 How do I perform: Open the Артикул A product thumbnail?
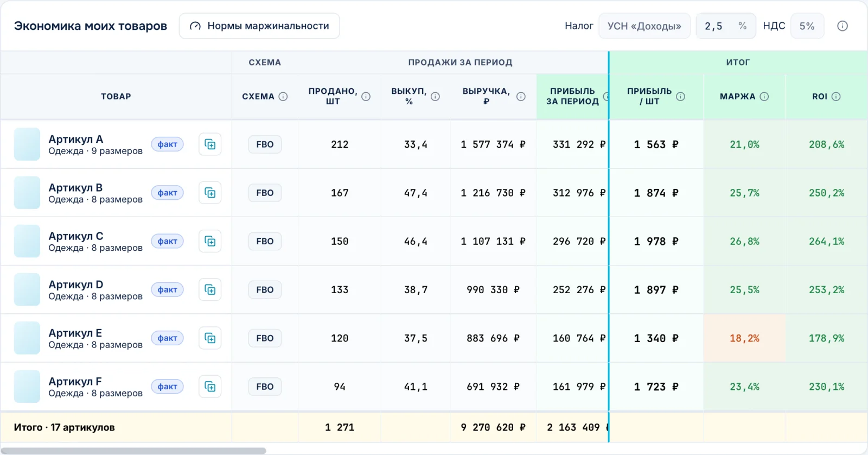tap(27, 144)
